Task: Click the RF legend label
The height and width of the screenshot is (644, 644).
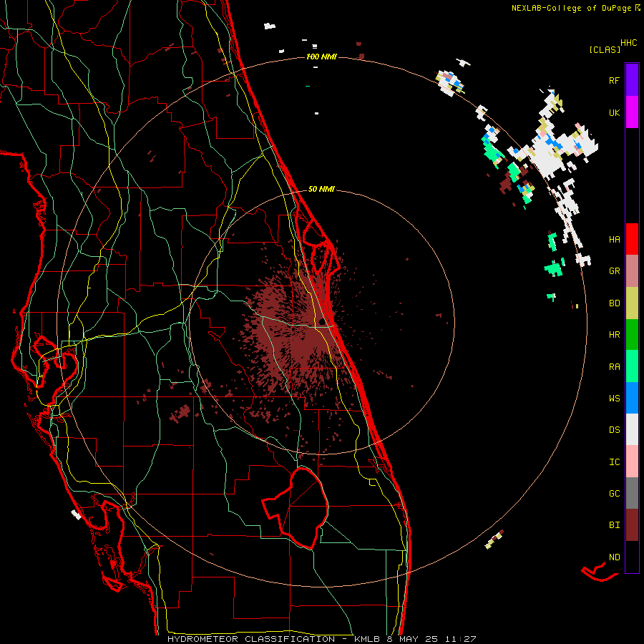Action: 614,80
